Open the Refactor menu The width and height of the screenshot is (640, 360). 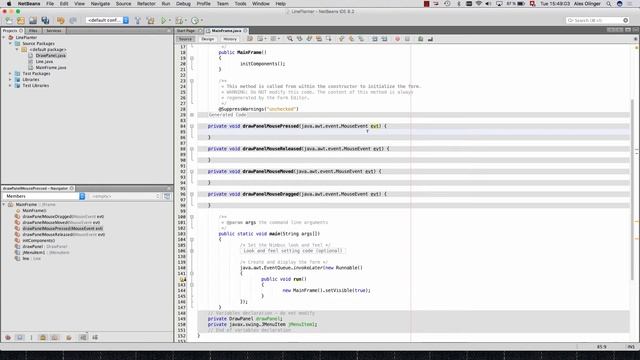pos(146,4)
